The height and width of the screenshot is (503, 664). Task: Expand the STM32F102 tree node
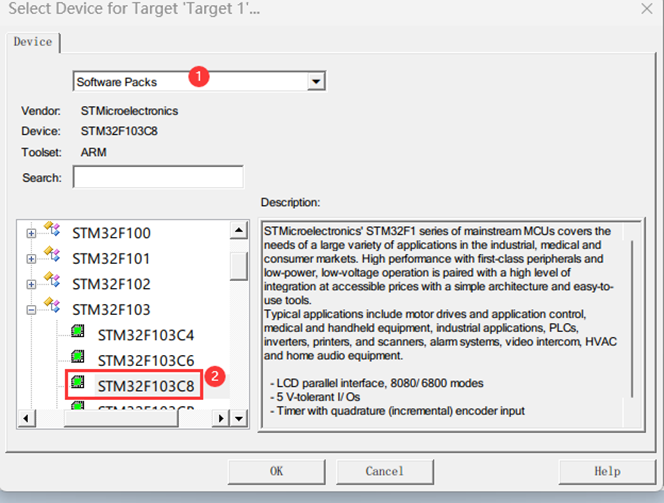31,284
